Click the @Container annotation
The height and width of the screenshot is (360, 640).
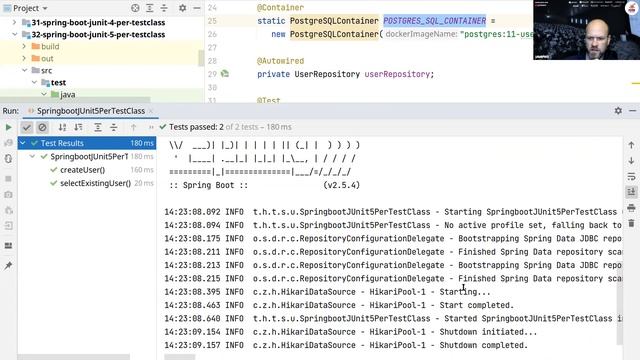[280, 7]
